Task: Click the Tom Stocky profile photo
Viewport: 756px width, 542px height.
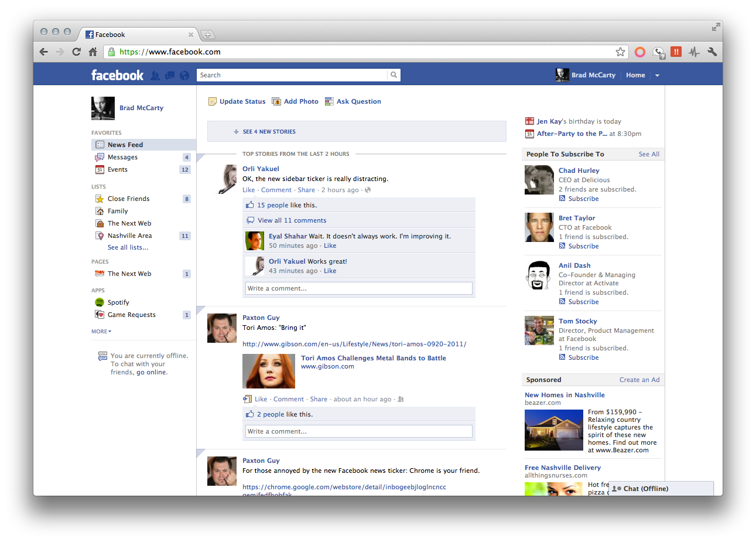Action: 539,331
